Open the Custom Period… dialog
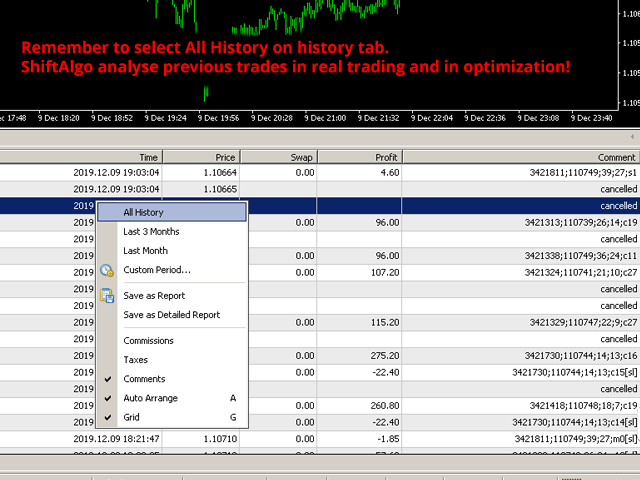The image size is (640, 480). click(156, 270)
